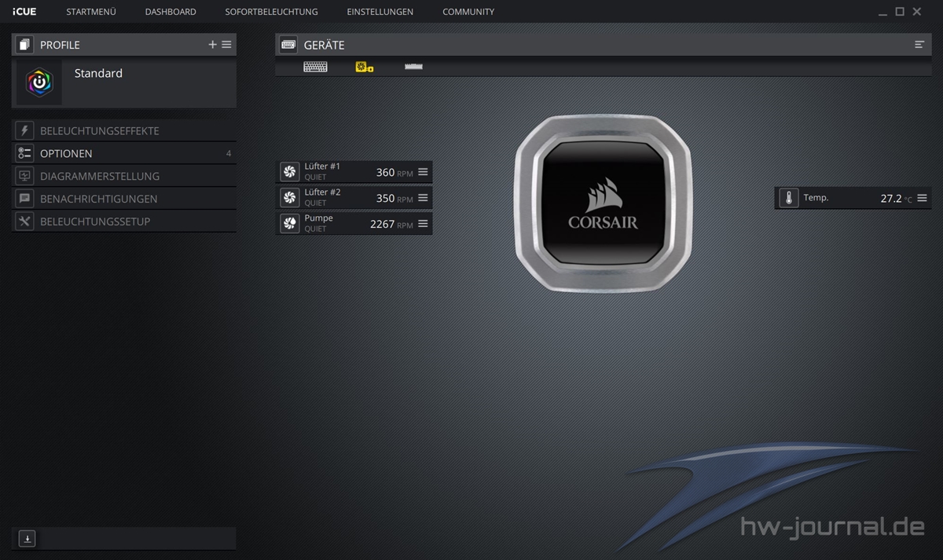Open EINSTELLUNGEN in top bar
This screenshot has height=560, width=943.
[380, 12]
